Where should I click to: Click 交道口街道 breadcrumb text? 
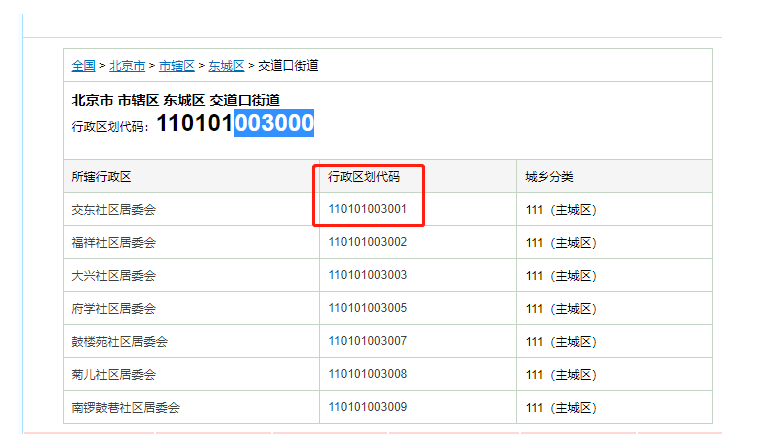coord(288,66)
